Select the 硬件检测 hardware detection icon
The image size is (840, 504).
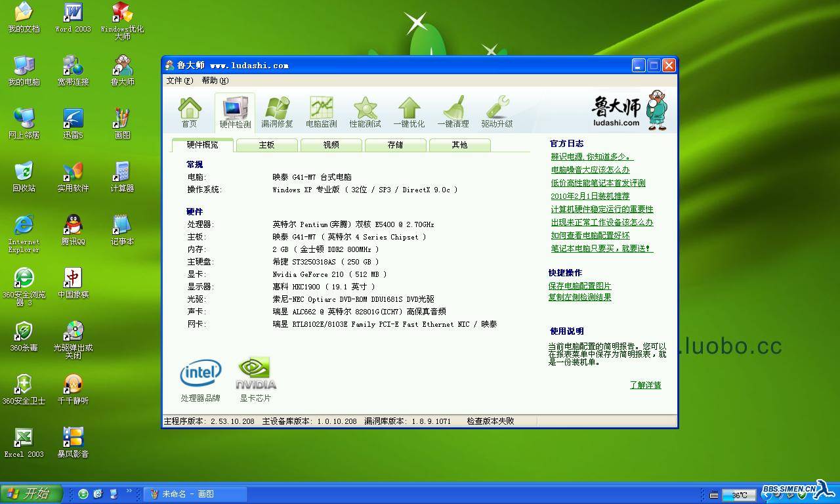click(x=235, y=112)
